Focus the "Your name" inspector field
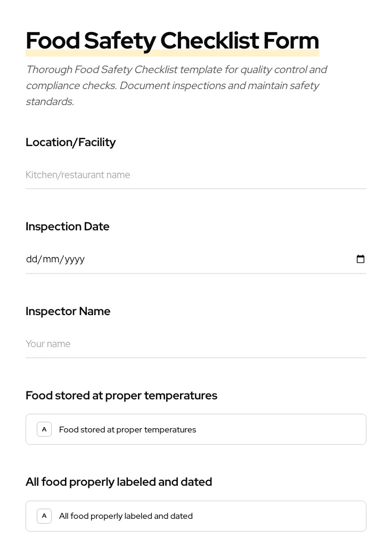The height and width of the screenshot is (546, 392). 160,344
